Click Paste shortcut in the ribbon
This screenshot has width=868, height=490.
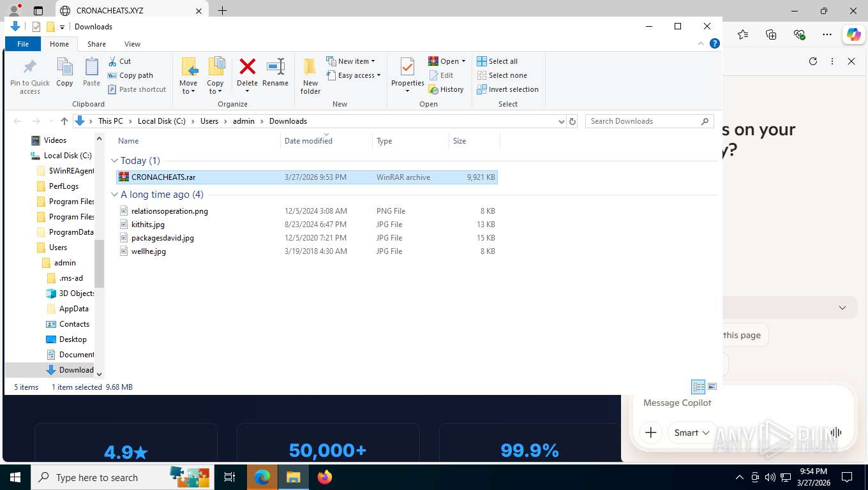137,89
